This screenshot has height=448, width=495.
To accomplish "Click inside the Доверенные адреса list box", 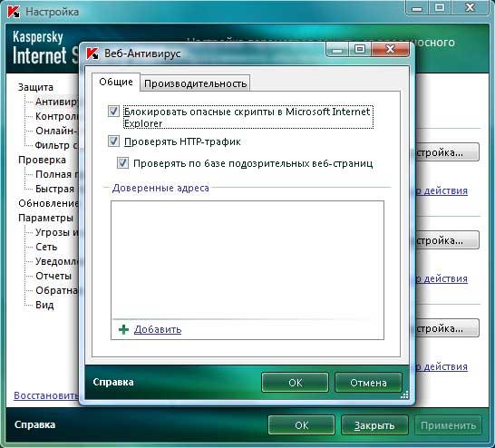I will click(x=247, y=259).
